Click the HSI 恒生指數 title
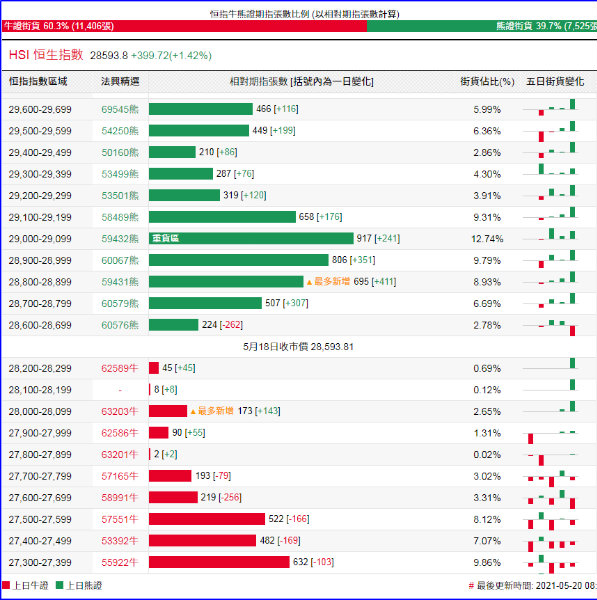The width and height of the screenshot is (597, 600). [x=46, y=55]
